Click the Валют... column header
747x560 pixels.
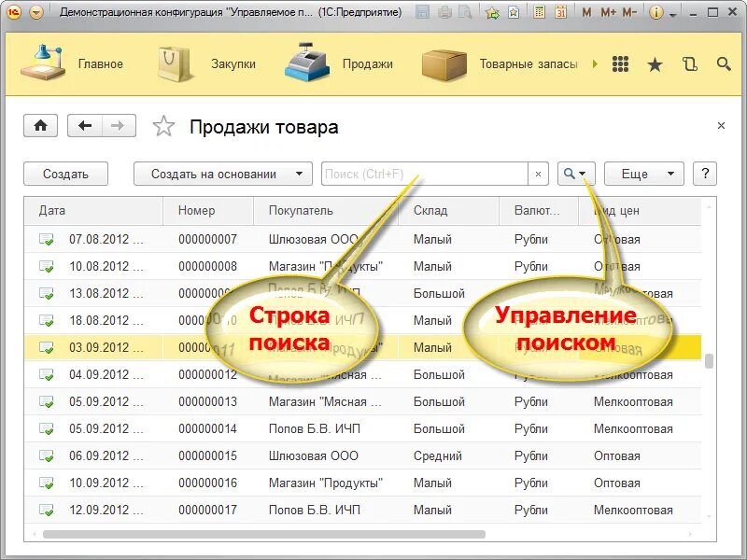(x=539, y=211)
